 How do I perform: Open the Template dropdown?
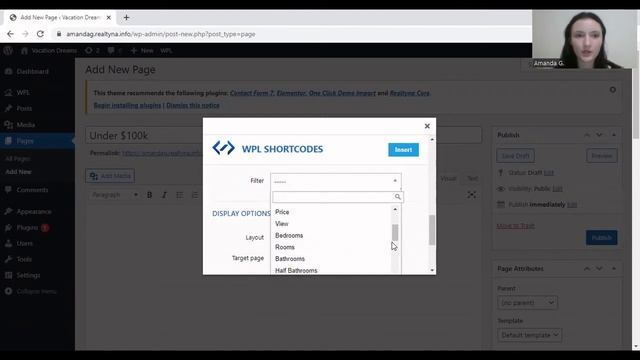[529, 335]
